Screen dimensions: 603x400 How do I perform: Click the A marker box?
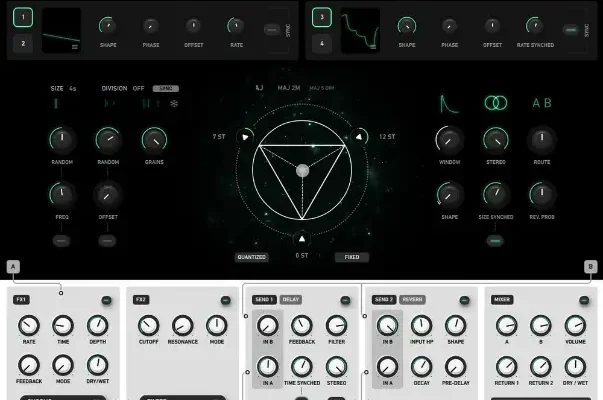pos(13,266)
